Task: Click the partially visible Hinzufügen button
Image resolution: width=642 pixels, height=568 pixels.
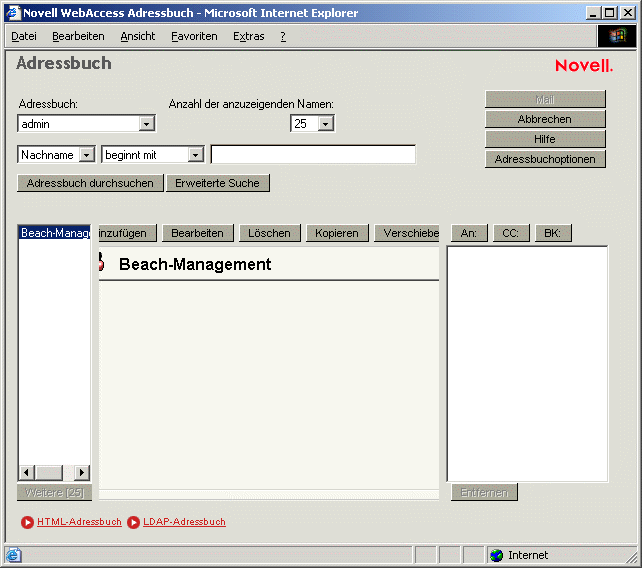Action: pyautogui.click(x=127, y=233)
